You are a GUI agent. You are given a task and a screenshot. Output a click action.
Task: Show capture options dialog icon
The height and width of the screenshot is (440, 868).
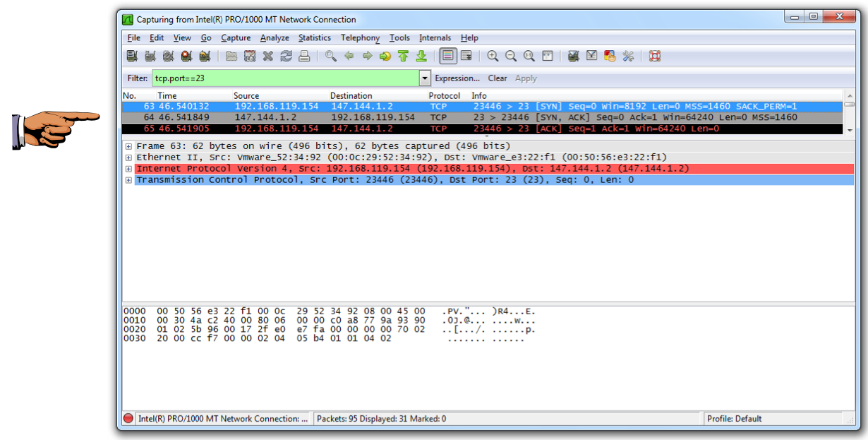150,57
